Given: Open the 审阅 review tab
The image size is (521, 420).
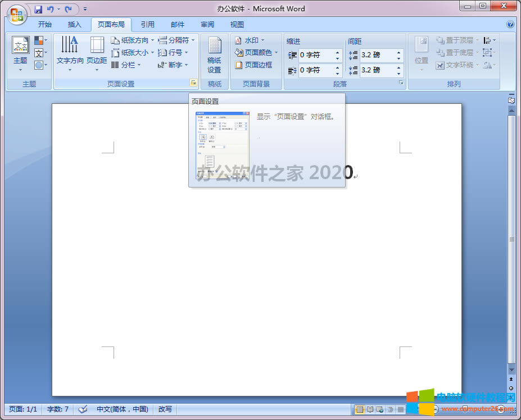Looking at the screenshot, I should pos(207,25).
